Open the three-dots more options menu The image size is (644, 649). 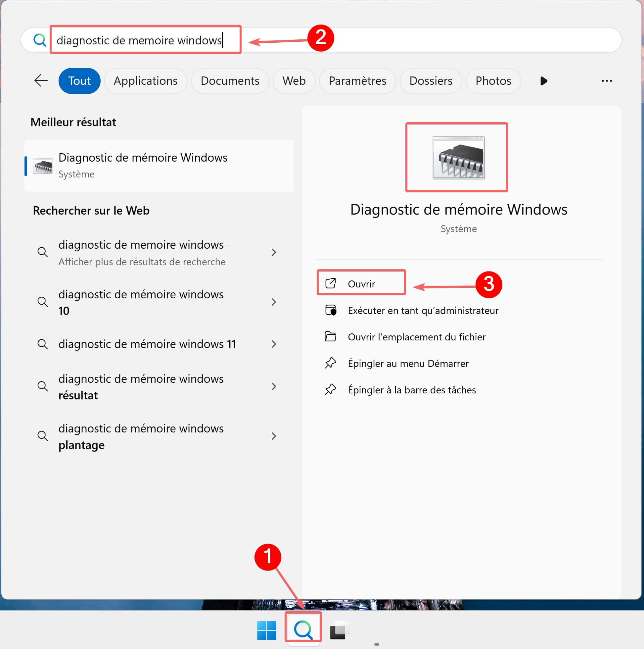(606, 81)
